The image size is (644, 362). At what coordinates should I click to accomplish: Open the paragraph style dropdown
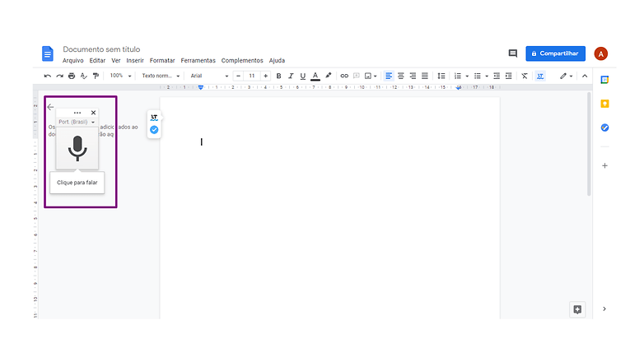pos(161,76)
